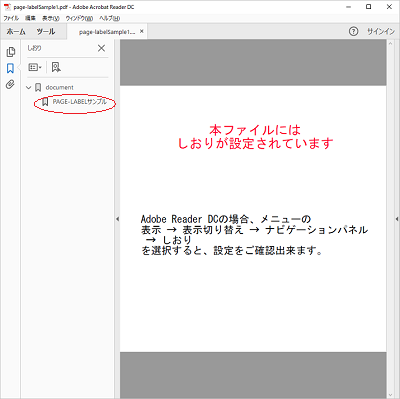Click the text line 'Adobe Reader DCの場合、メニューの'

226,219
